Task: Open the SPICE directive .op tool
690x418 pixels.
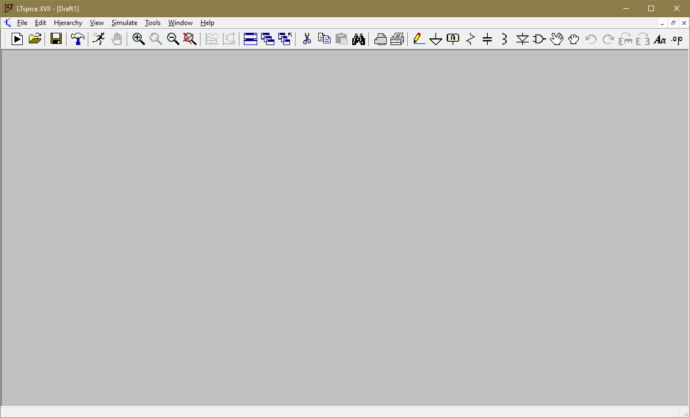Action: [676, 39]
